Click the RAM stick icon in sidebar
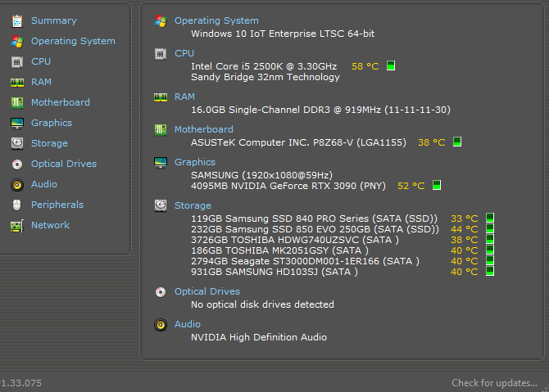This screenshot has height=392, width=549. (17, 83)
